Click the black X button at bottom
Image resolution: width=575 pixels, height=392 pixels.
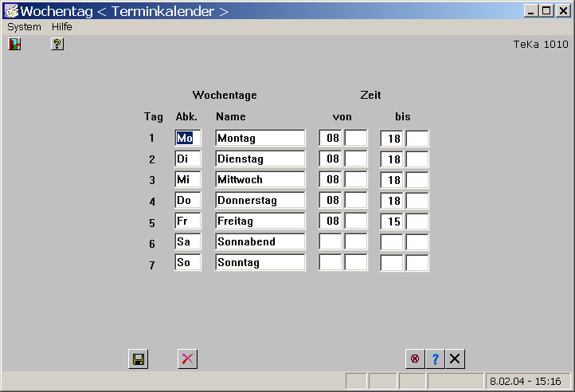[455, 359]
